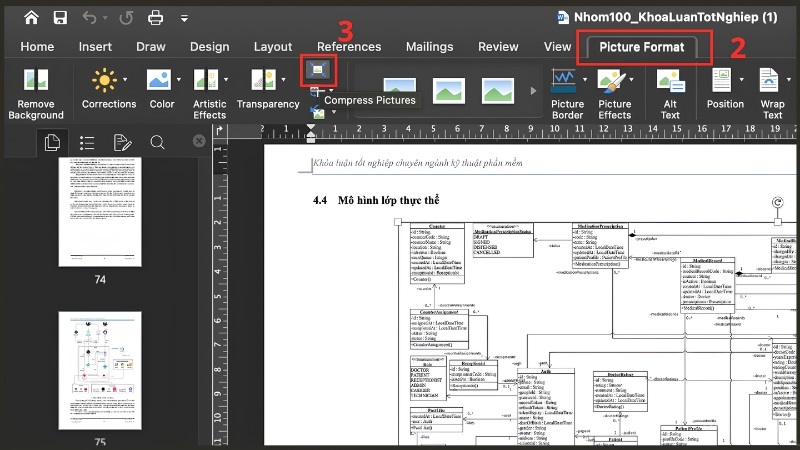Image resolution: width=800 pixels, height=450 pixels.
Task: Open the Insert ribbon tab
Action: pyautogui.click(x=95, y=47)
